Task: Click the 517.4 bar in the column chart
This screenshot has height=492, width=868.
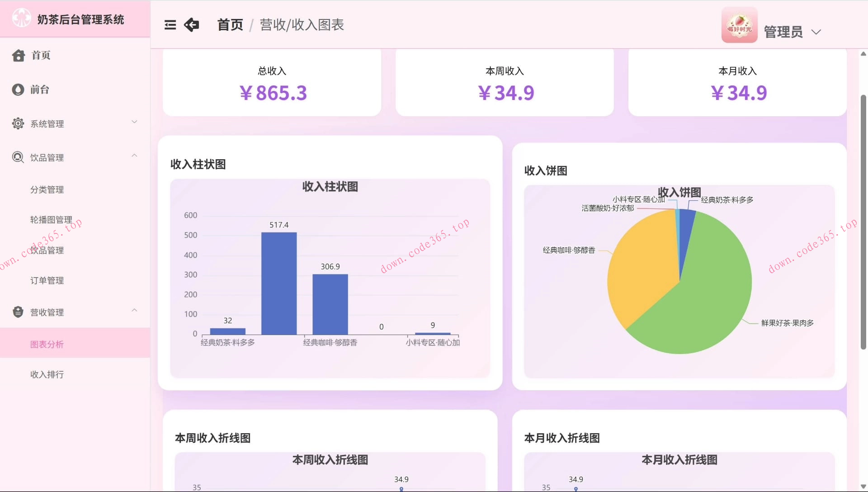Action: click(279, 283)
